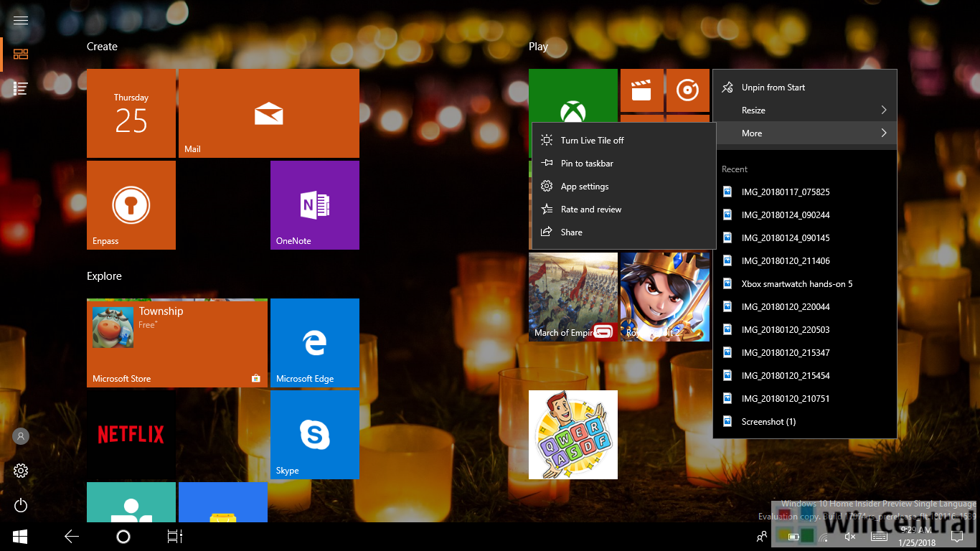Select Unpin from Start
The height and width of the screenshot is (551, 980).
805,88
